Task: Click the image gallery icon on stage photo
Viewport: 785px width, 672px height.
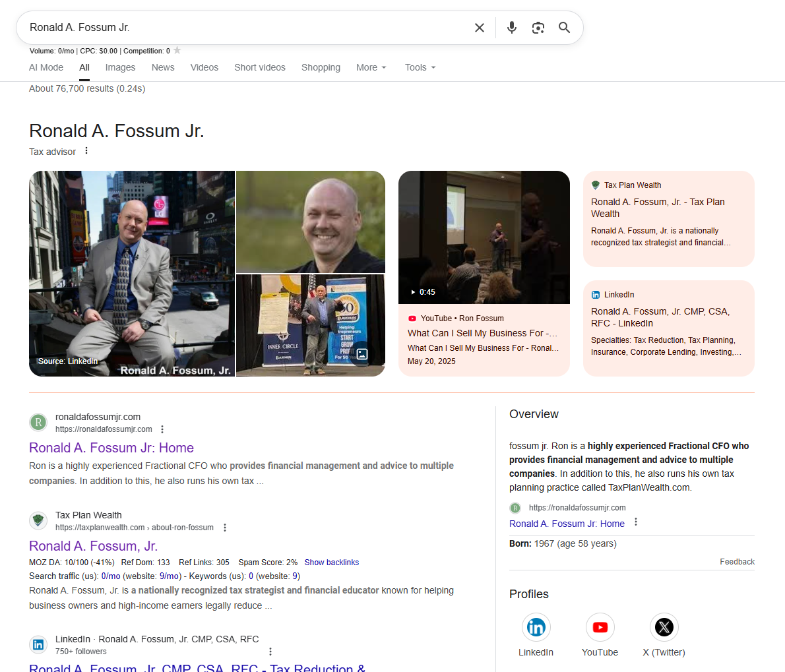Action: click(362, 354)
